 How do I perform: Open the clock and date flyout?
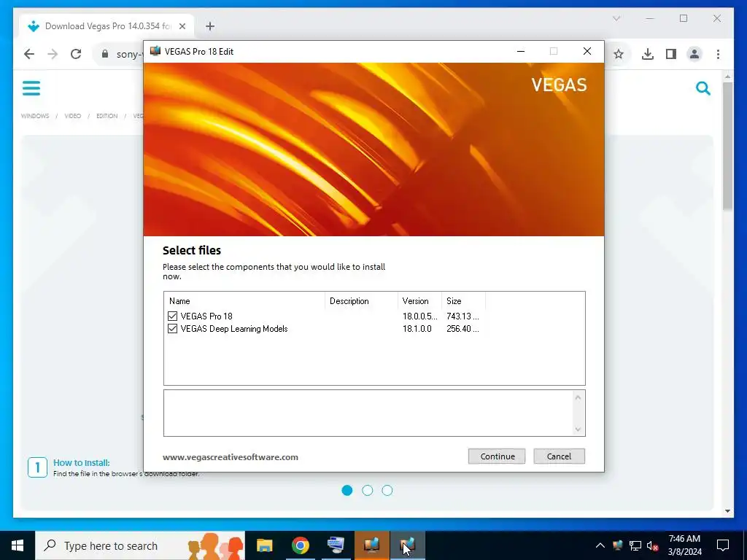click(x=684, y=545)
